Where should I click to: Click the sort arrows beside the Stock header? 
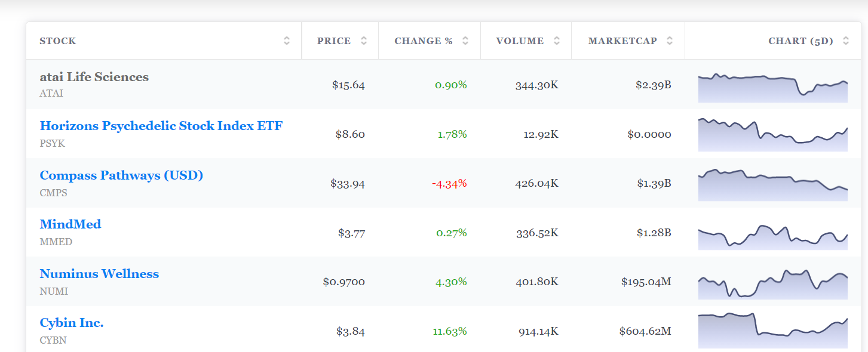point(287,41)
